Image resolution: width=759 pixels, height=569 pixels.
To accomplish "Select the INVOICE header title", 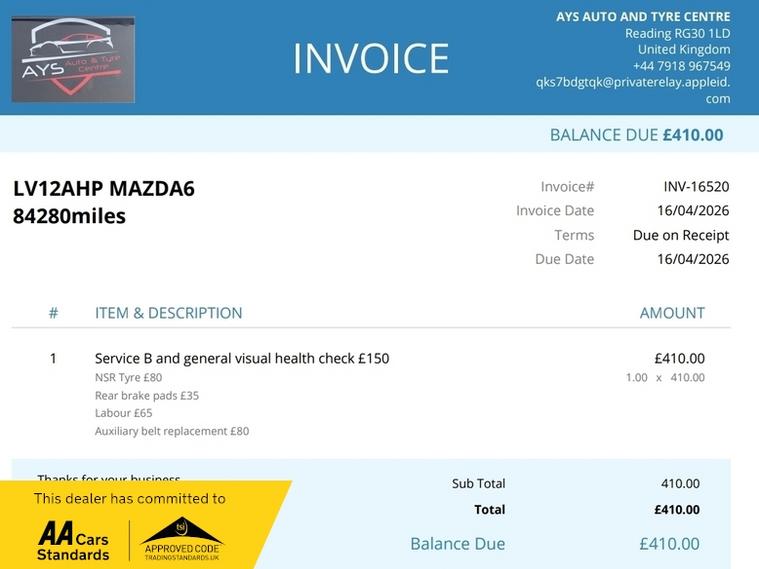I will pos(371,59).
